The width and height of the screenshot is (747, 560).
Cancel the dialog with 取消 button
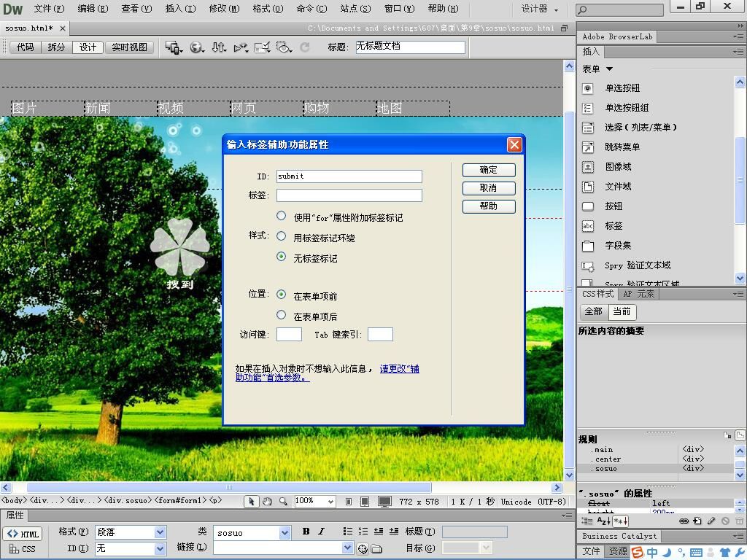[x=489, y=188]
